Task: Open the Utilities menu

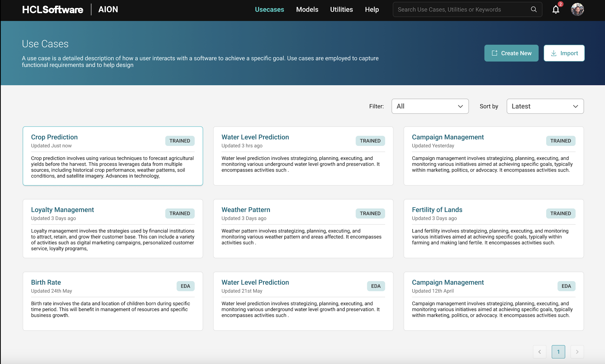Action: click(x=341, y=9)
